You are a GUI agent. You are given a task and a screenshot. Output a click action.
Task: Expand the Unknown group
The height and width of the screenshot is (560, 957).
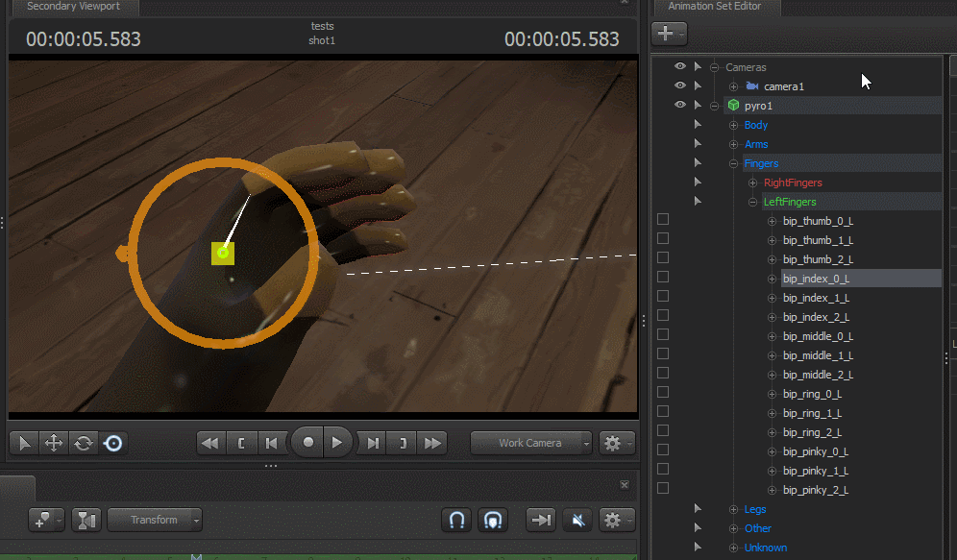click(734, 548)
